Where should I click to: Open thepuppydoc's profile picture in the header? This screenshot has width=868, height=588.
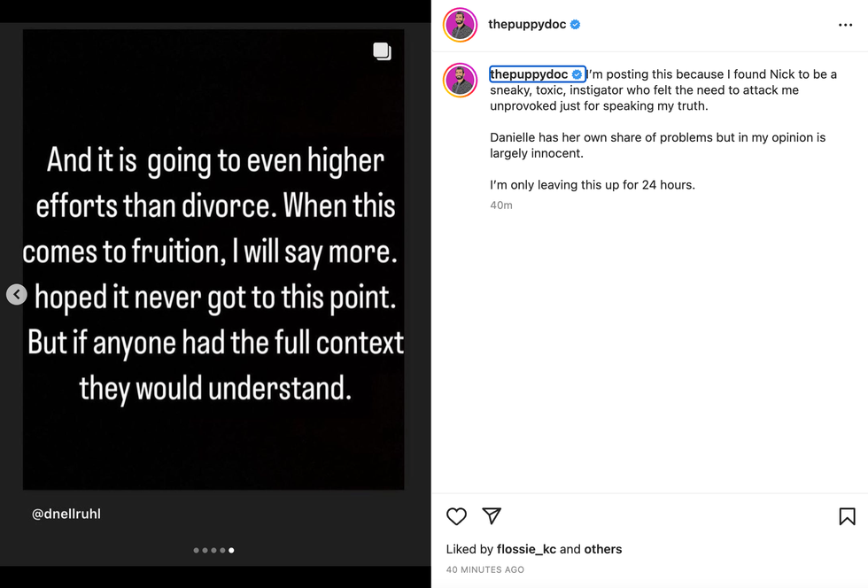click(460, 25)
